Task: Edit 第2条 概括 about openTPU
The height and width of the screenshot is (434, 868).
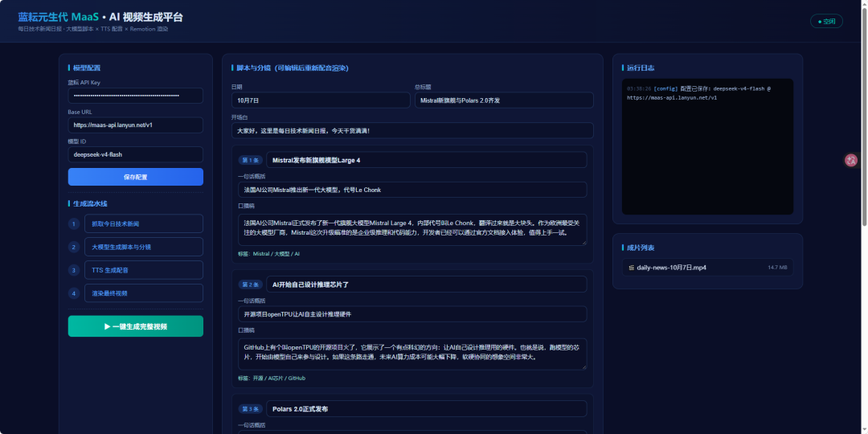Action: pos(412,314)
